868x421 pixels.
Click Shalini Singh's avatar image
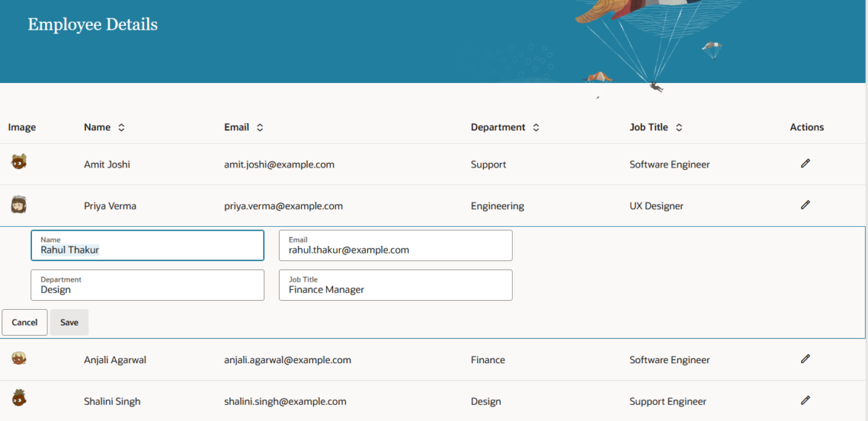[19, 398]
